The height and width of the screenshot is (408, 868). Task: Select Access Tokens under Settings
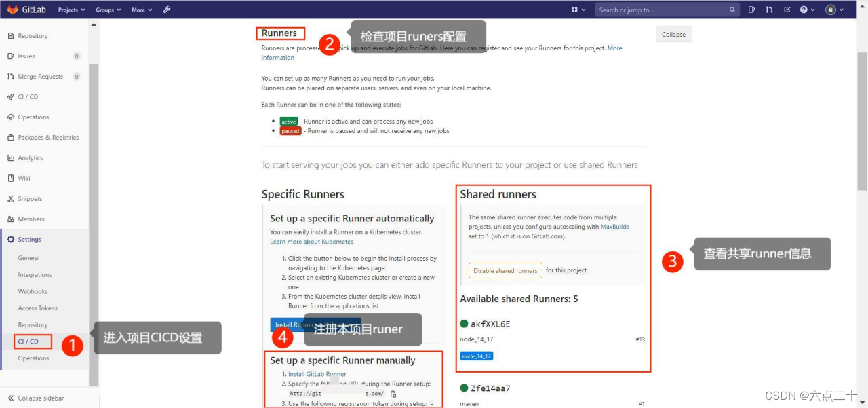pyautogui.click(x=37, y=308)
